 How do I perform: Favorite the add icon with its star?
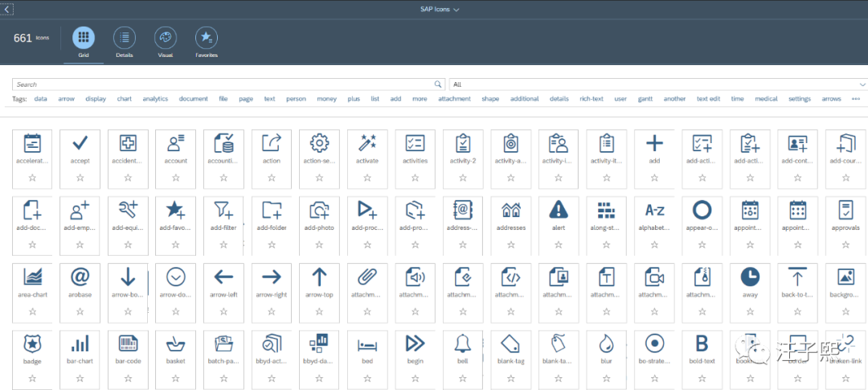tap(654, 178)
